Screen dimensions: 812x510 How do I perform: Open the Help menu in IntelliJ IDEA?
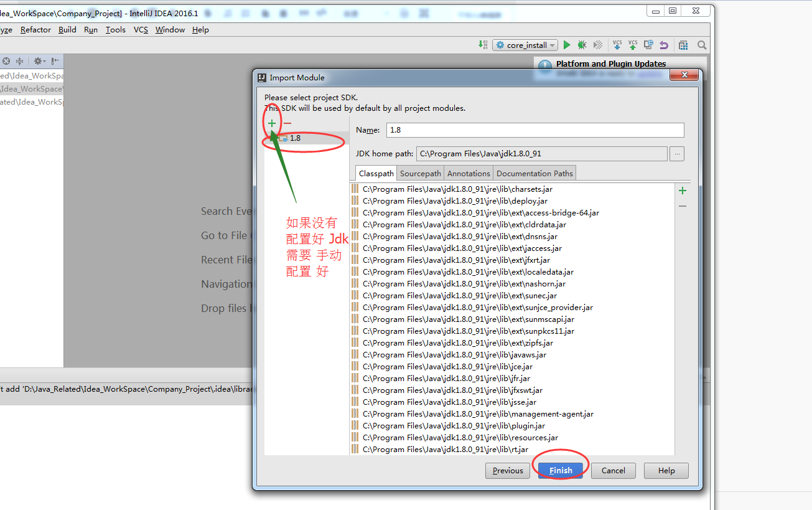coord(200,29)
